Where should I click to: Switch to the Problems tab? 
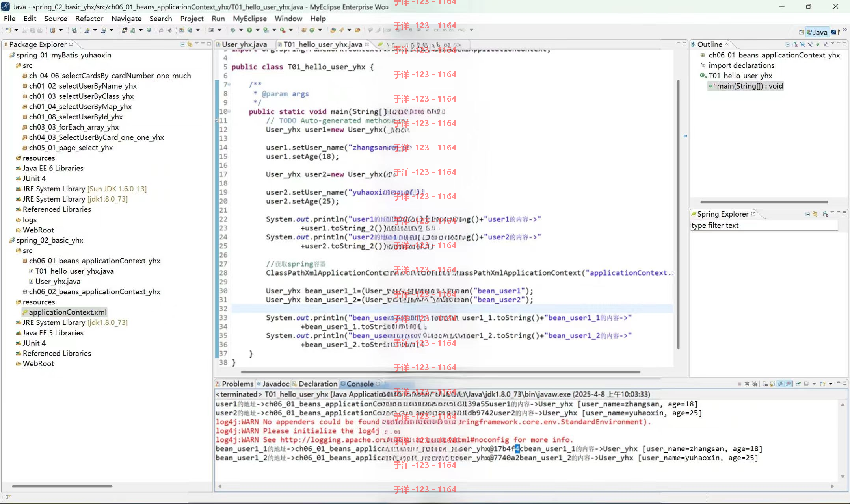[234, 384]
